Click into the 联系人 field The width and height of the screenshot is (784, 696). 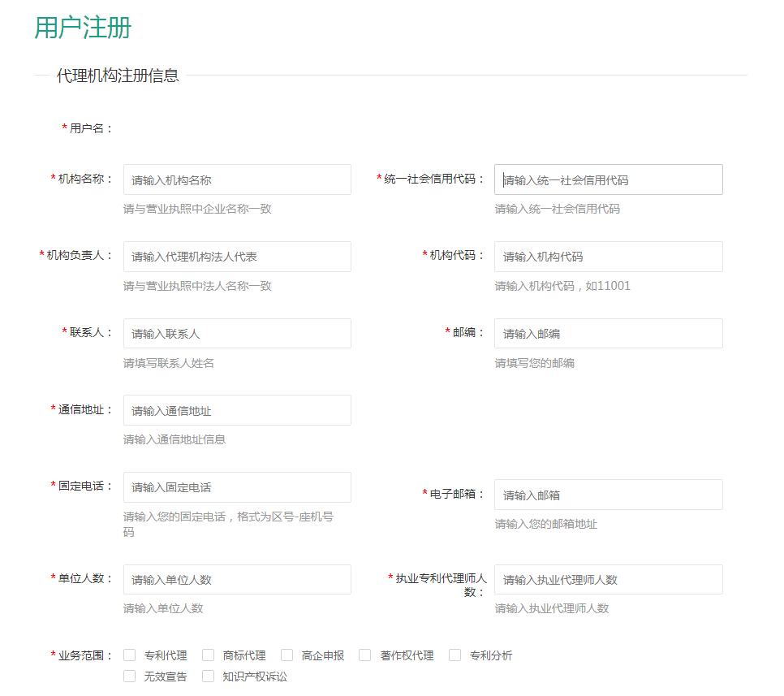coord(237,333)
